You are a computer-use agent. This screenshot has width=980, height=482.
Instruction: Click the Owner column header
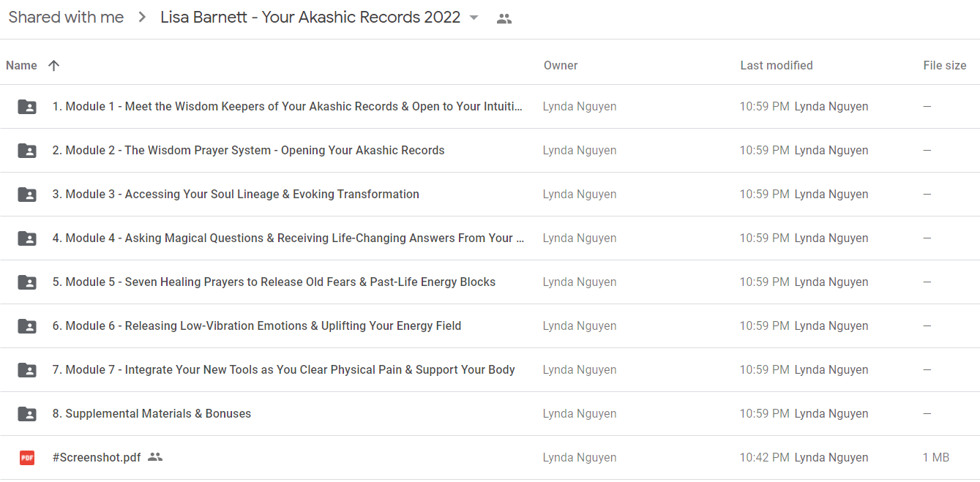point(561,65)
